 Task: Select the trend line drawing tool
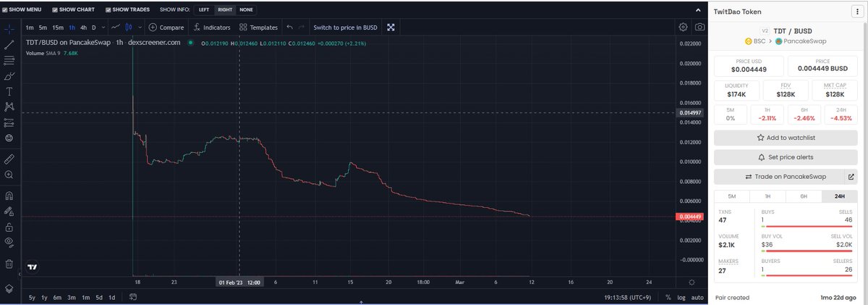tap(9, 45)
